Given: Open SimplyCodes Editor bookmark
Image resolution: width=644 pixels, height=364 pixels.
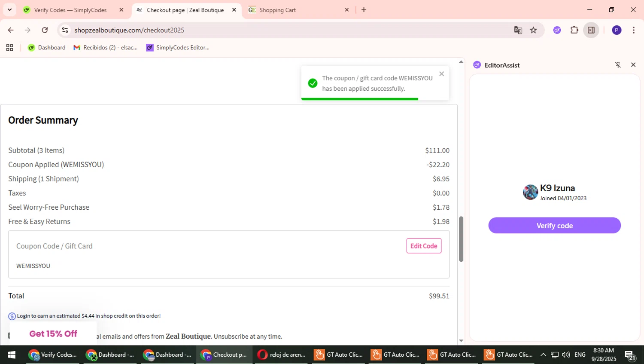Looking at the screenshot, I should tap(178, 48).
